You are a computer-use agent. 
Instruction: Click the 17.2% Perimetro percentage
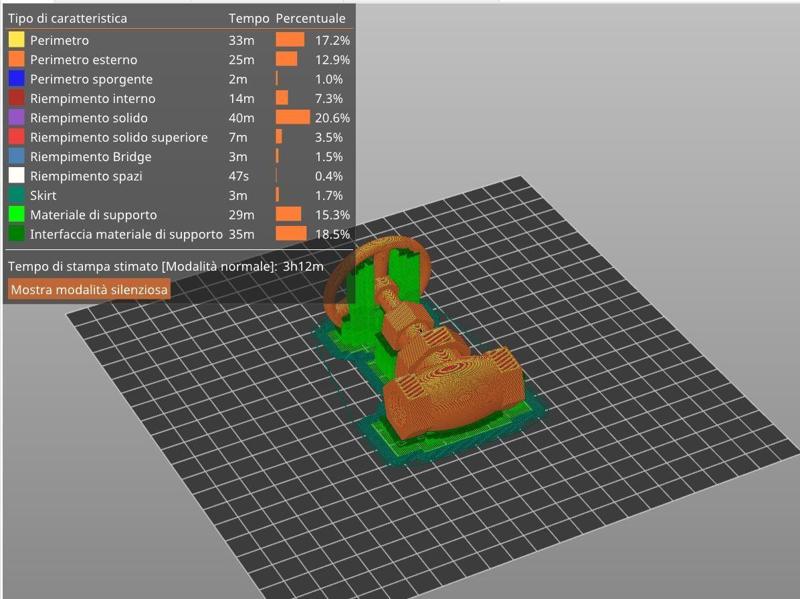point(332,40)
